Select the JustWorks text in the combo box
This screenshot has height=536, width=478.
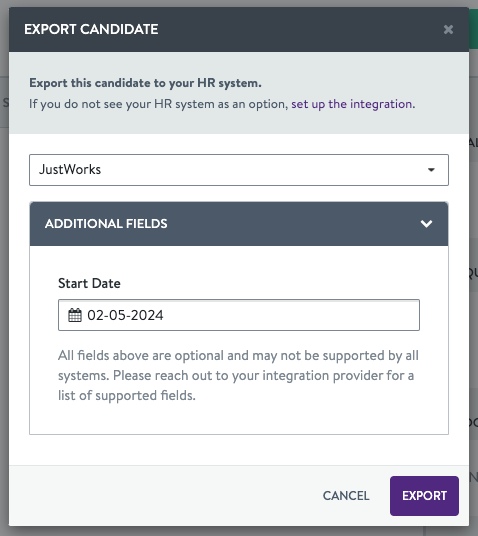(x=70, y=170)
